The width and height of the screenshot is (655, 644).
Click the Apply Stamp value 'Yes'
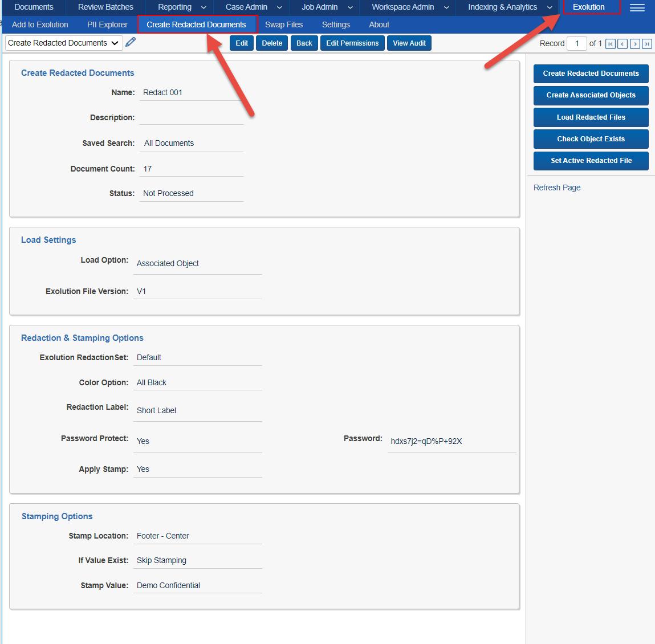pos(143,469)
